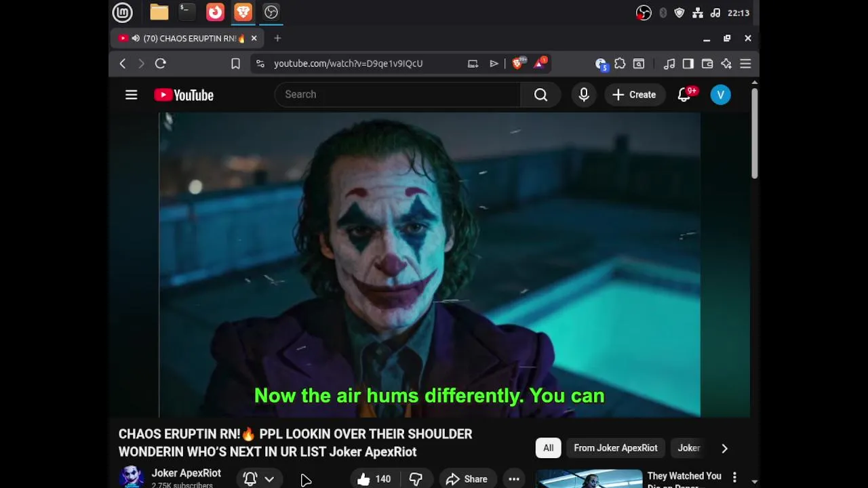868x488 pixels.
Task: Go back to the previous page
Action: (123, 64)
